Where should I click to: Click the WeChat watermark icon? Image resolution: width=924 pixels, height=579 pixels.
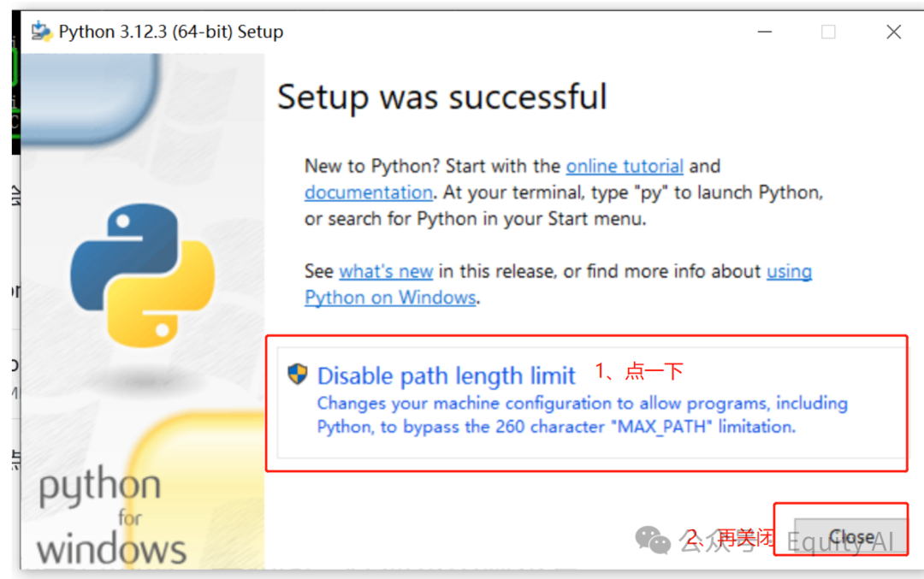pyautogui.click(x=654, y=540)
